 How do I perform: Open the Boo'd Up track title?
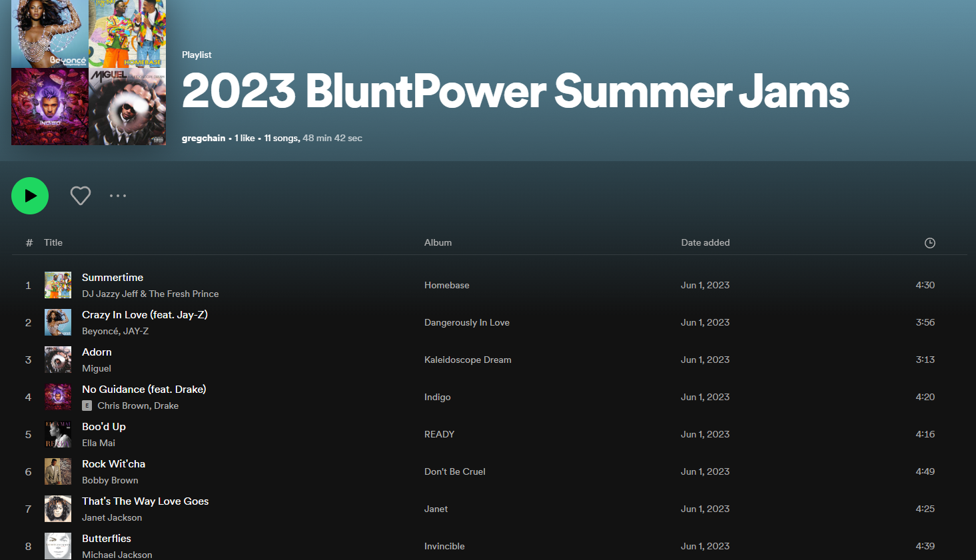click(x=104, y=426)
